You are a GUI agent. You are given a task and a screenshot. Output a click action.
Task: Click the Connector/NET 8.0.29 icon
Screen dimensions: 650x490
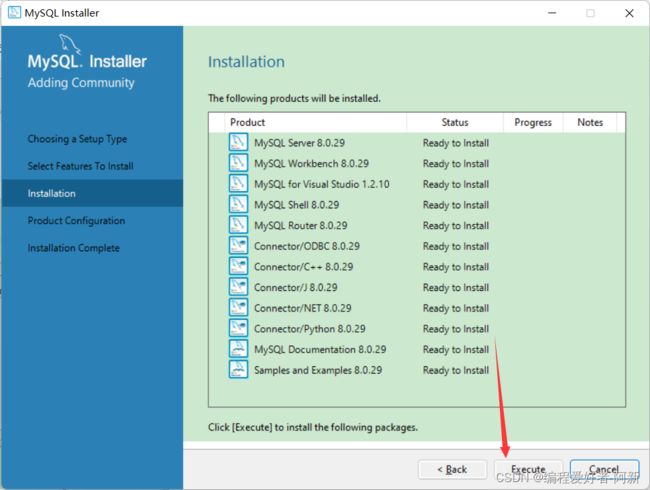[x=238, y=308]
